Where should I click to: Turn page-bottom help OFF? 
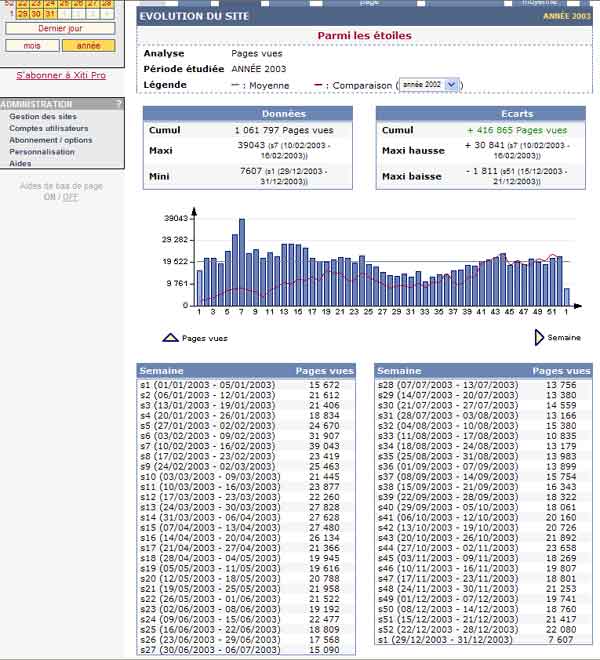(x=70, y=197)
